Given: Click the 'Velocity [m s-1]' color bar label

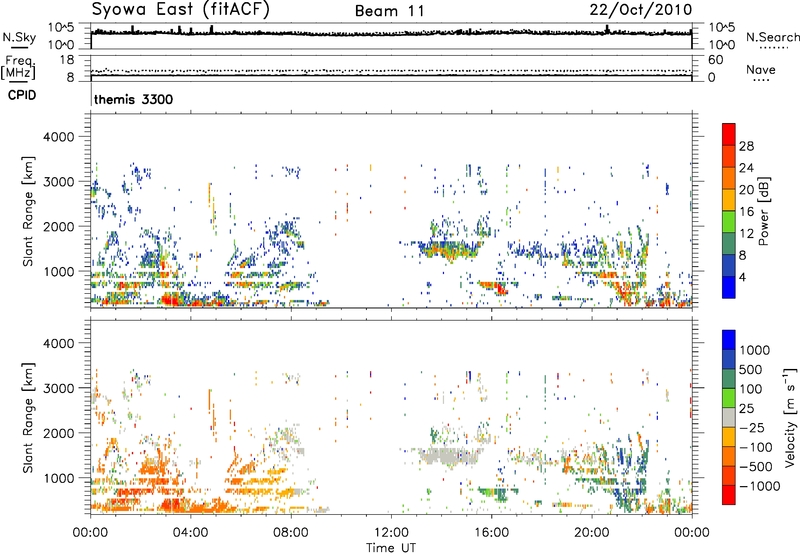Looking at the screenshot, I should click(x=790, y=417).
